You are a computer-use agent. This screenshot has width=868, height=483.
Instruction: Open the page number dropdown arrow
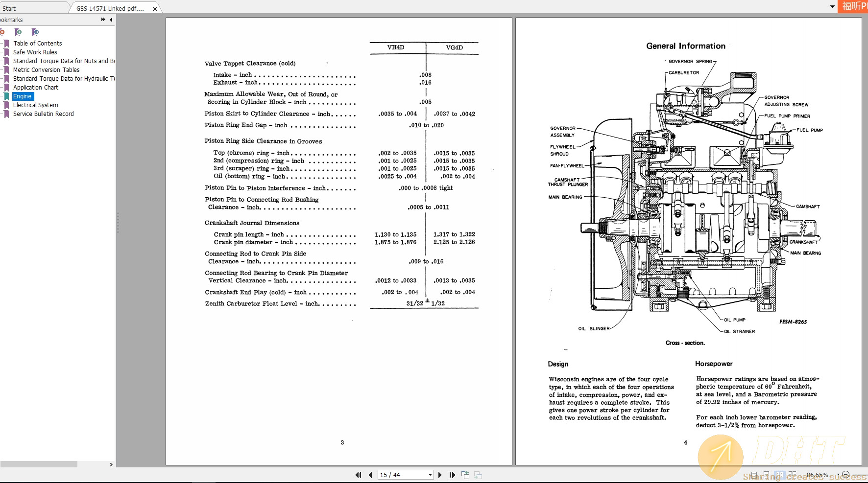(431, 475)
